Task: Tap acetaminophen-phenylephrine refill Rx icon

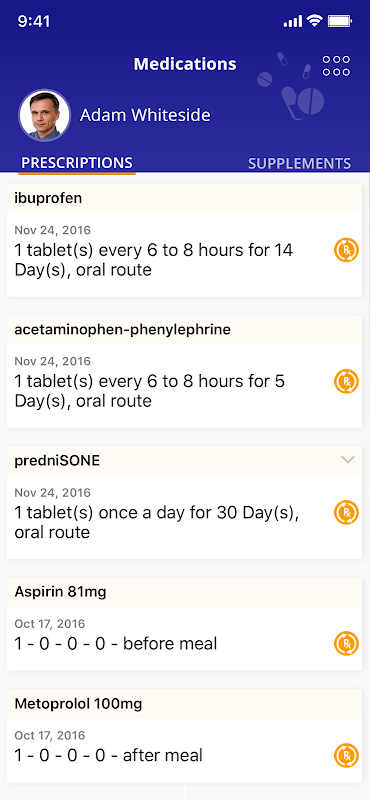Action: pyautogui.click(x=347, y=381)
